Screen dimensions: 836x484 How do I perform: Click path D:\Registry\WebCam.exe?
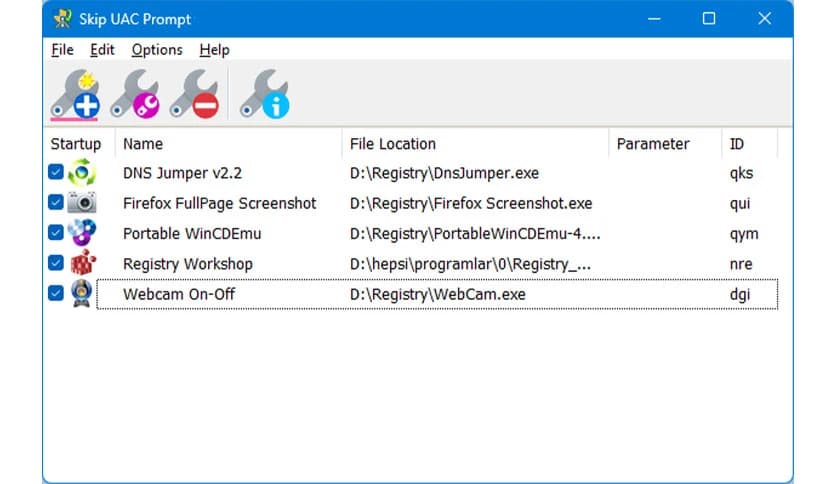(438, 294)
